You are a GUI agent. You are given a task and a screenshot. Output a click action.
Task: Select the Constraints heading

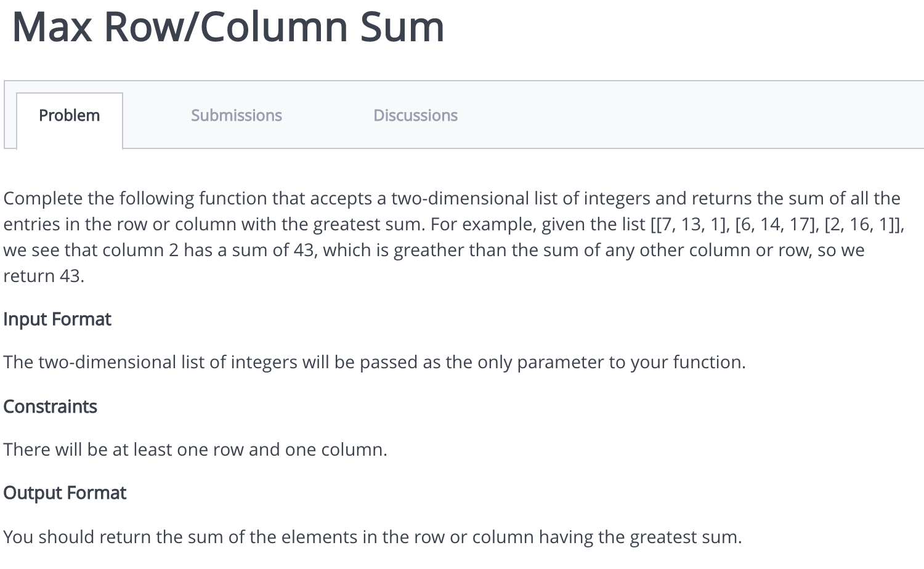pos(51,406)
